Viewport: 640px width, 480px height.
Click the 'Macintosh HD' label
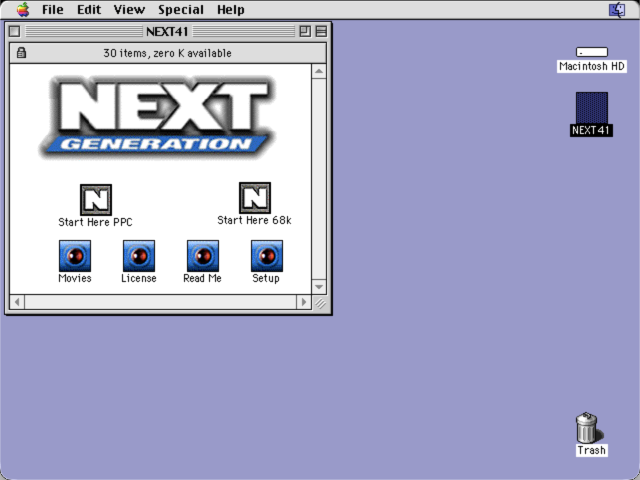592,66
